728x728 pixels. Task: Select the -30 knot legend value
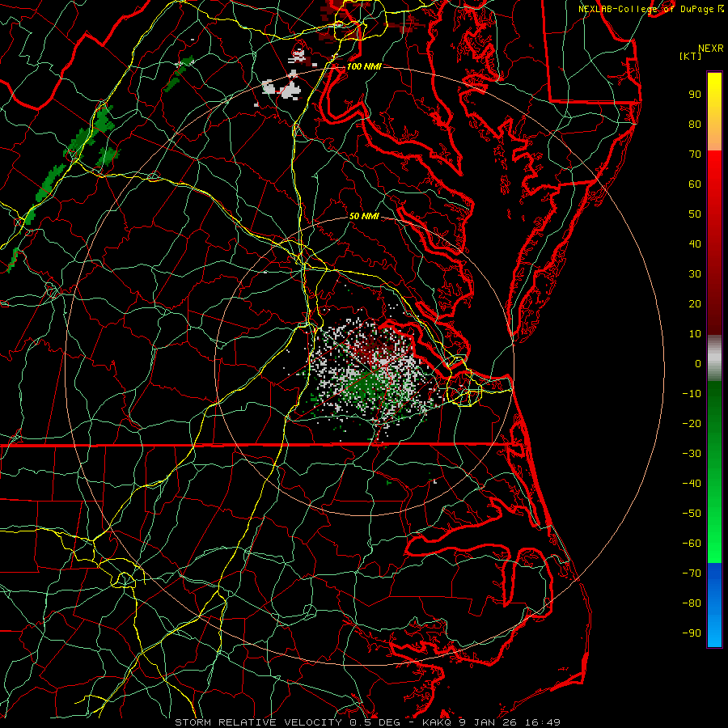692,454
